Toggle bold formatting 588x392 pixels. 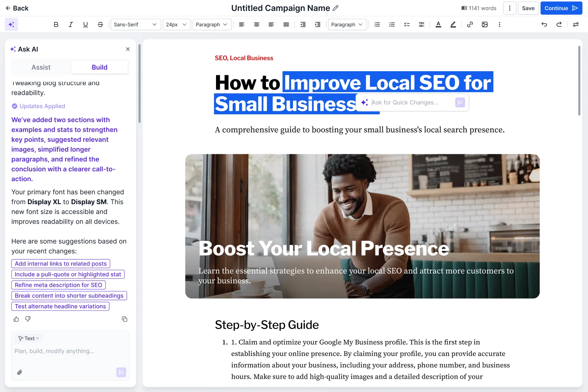pyautogui.click(x=56, y=24)
